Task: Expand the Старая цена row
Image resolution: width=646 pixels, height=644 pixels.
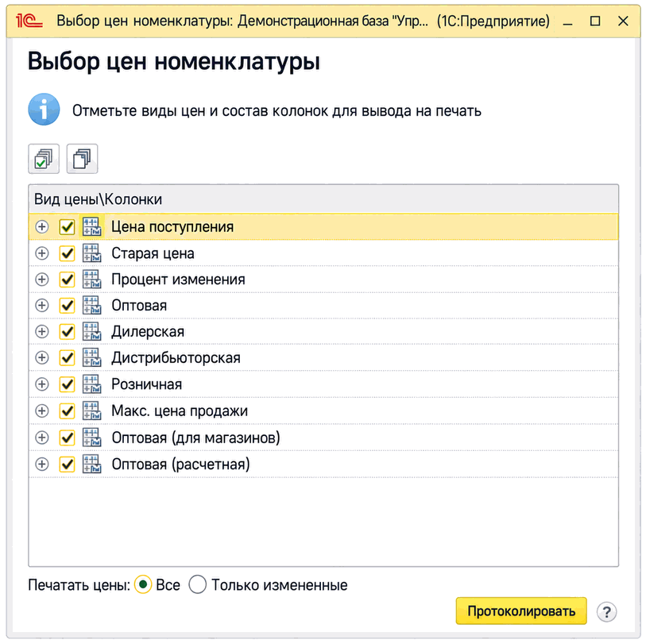Action: click(x=41, y=253)
